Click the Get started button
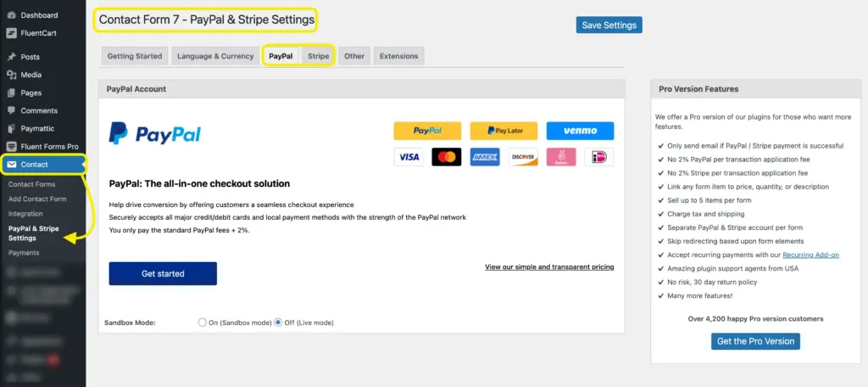 [x=163, y=273]
